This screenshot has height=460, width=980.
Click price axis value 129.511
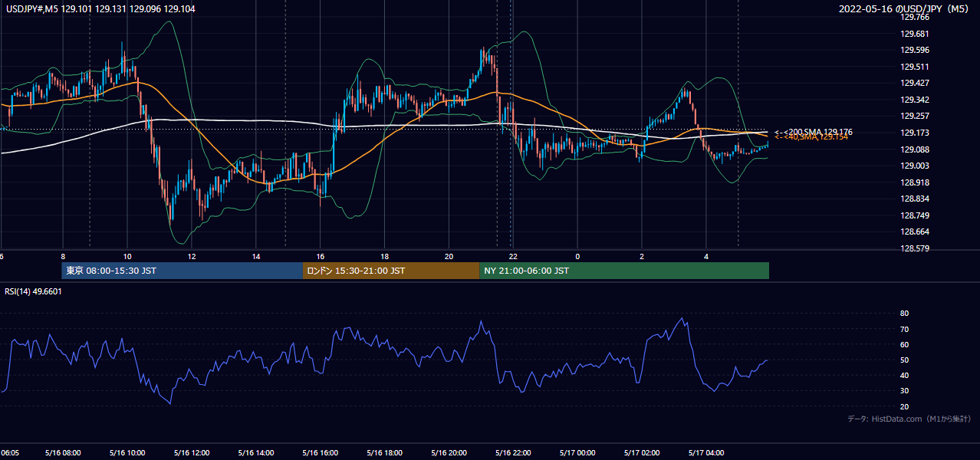(914, 67)
